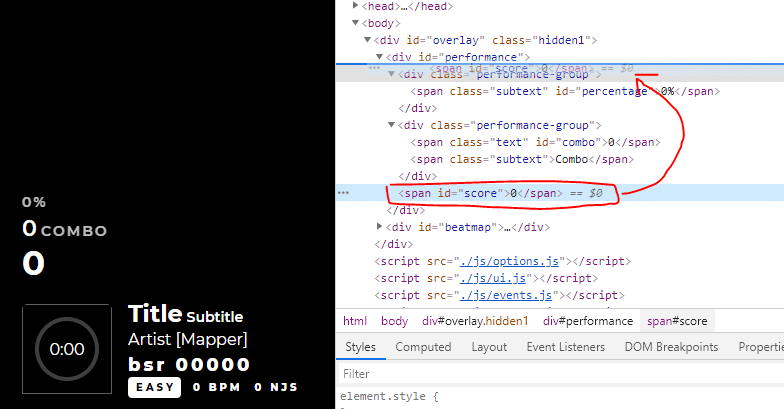784x409 pixels.
Task: Open the ./js/options.js script link
Action: point(509,261)
